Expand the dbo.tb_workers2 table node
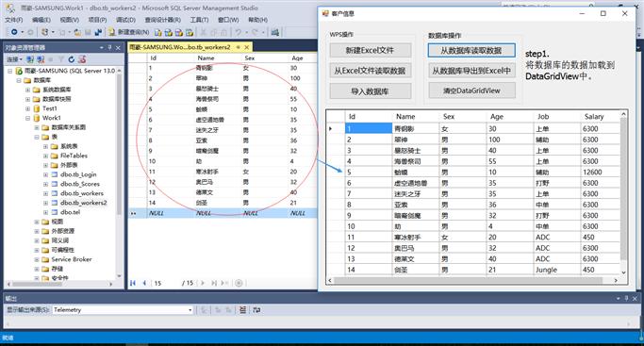The width and height of the screenshot is (644, 346). point(45,203)
